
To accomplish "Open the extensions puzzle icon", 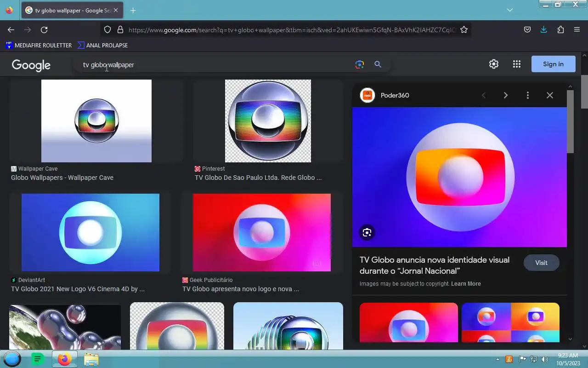I will pos(560,30).
